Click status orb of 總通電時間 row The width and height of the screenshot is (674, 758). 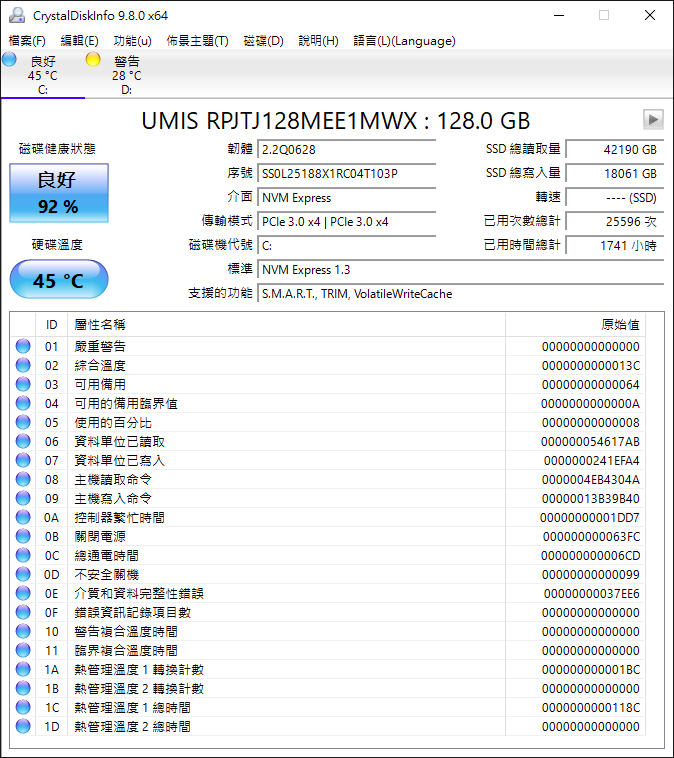pyautogui.click(x=23, y=555)
